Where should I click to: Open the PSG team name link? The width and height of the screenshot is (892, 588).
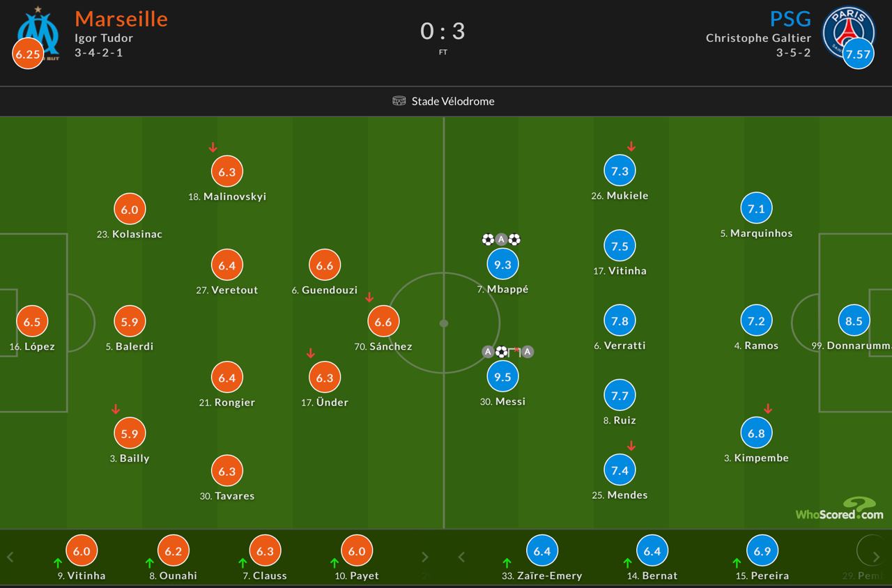coord(790,19)
